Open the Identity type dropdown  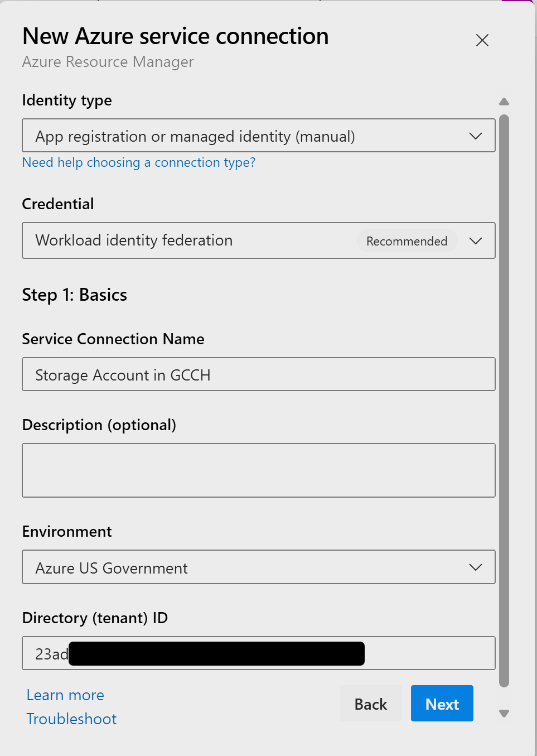coord(259,136)
